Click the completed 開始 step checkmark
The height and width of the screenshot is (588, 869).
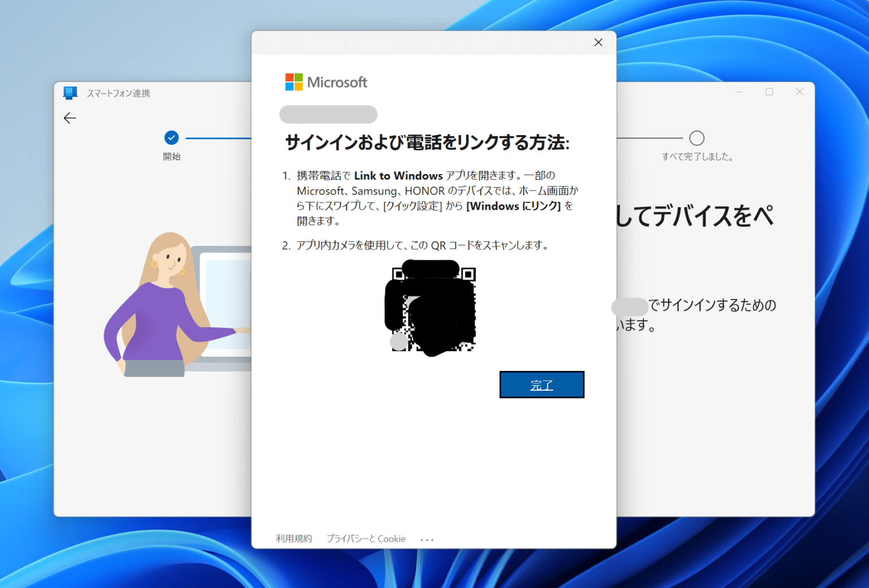171,137
